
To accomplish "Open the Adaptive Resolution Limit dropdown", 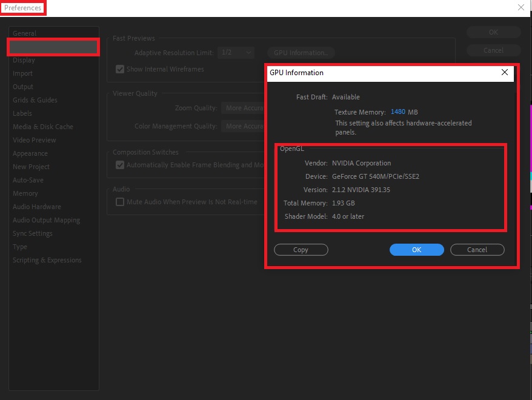I will coord(236,53).
